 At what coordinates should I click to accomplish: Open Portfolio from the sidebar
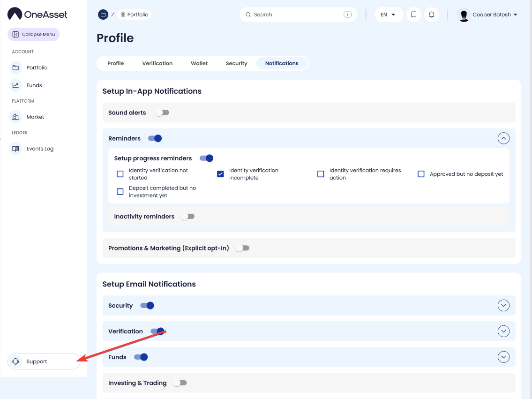(x=37, y=68)
